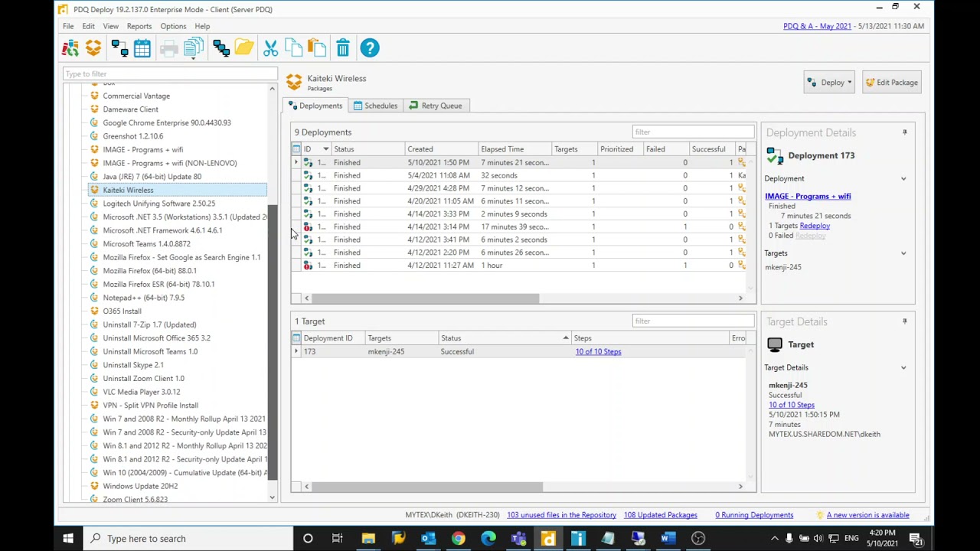Collapse the Targets section in Deployment Details
This screenshot has height=551, width=980.
point(903,253)
